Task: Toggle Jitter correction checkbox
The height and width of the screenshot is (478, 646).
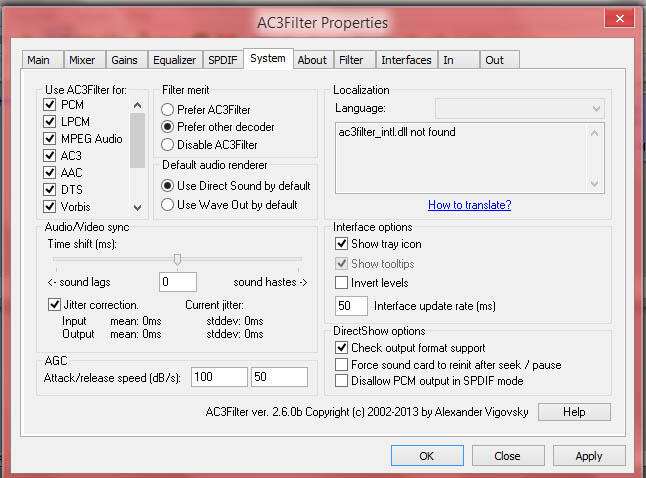Action: pos(54,305)
